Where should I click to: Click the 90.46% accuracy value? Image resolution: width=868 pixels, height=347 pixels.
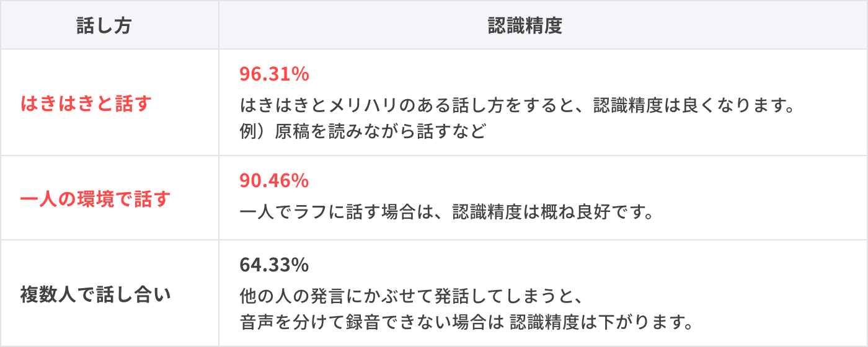pyautogui.click(x=274, y=181)
